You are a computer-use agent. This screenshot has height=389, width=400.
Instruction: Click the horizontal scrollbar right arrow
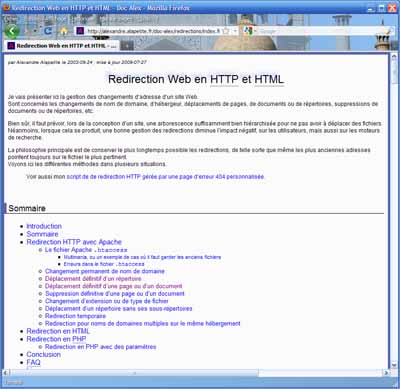386,372
